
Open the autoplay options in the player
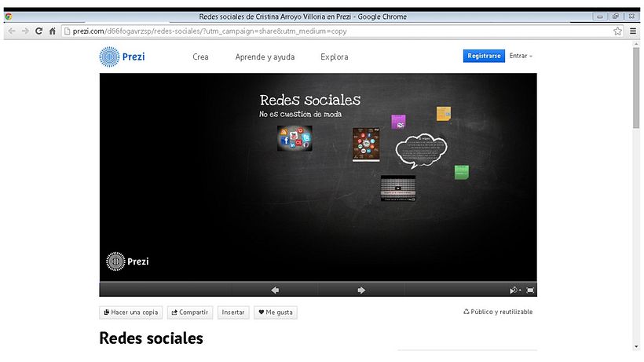[515, 291]
